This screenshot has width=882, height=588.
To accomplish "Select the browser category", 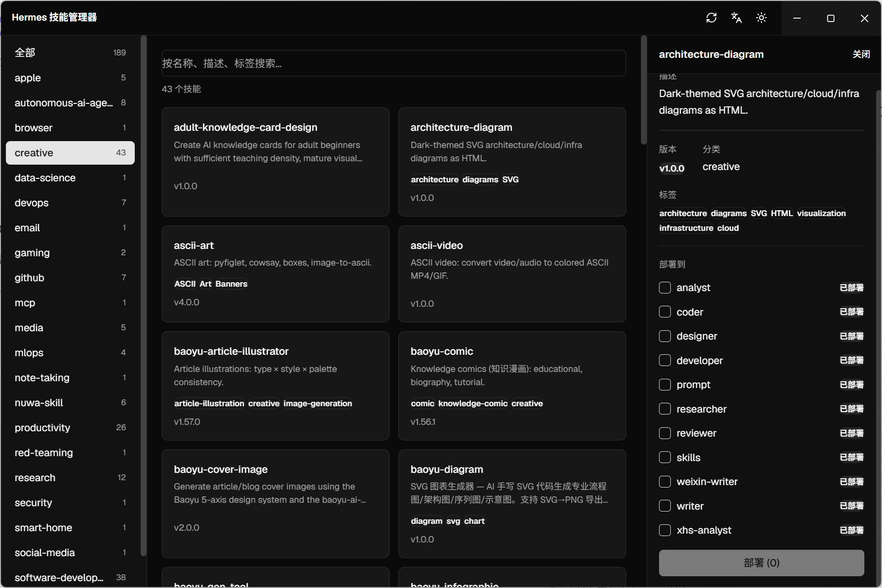I will point(70,128).
